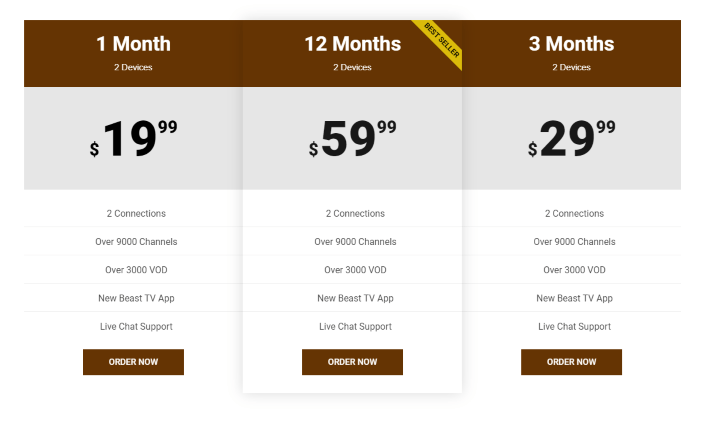This screenshot has width=707, height=422.
Task: Click the Best Seller ribbon badge
Action: pos(439,41)
